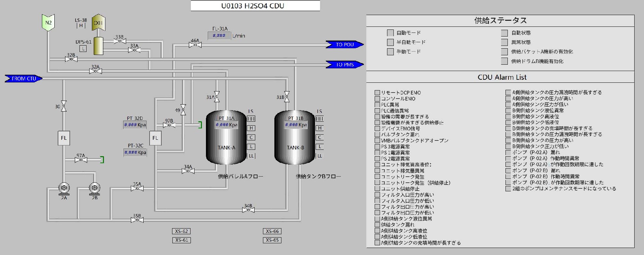Click the TO POU arrow link

tap(344, 45)
